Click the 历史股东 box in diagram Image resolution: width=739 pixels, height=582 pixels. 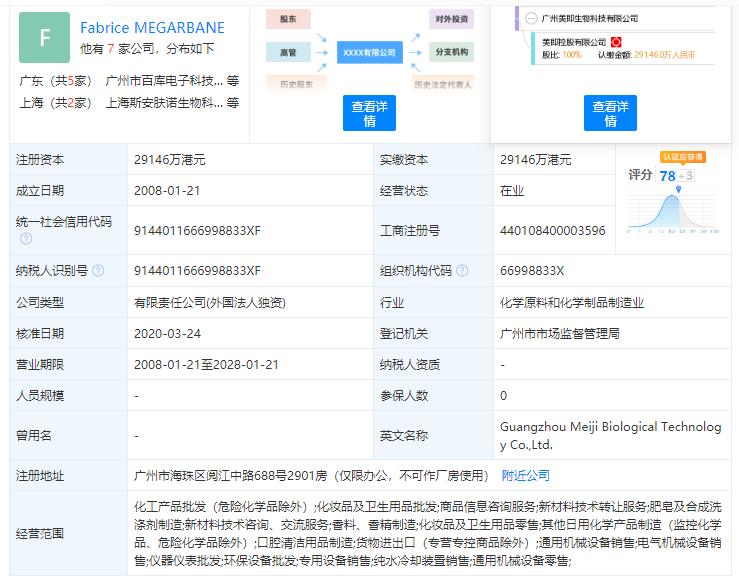[296, 84]
